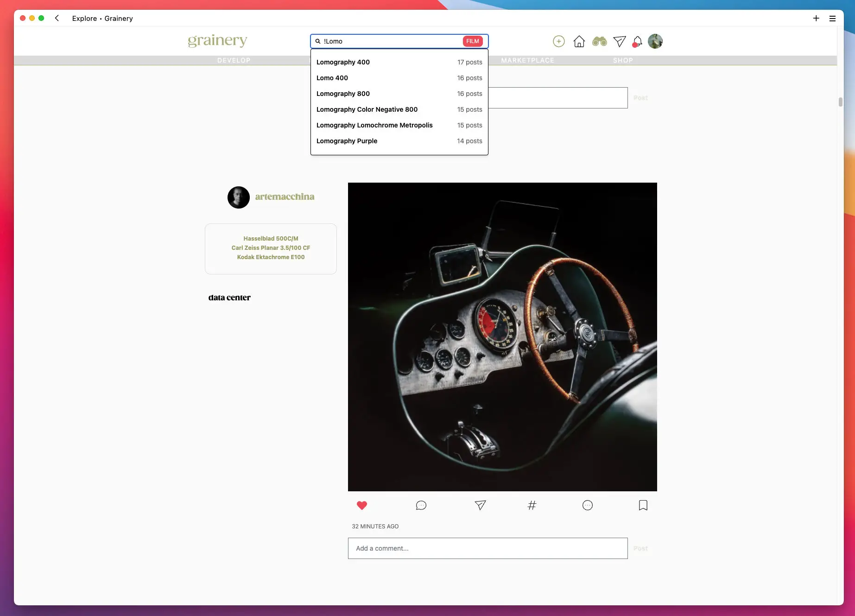
Task: Toggle the FILM search filter badge
Action: 472,41
